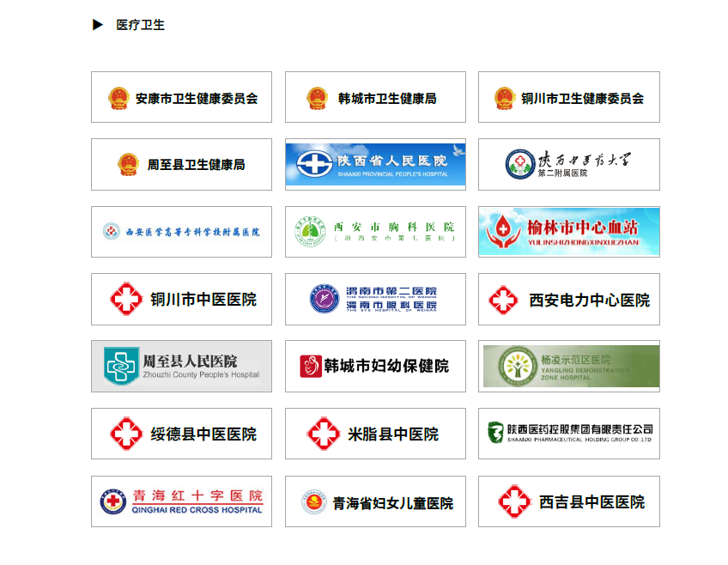Click national emblem icon beside 周至县卫生健康局
The image size is (728, 565).
coord(128,164)
